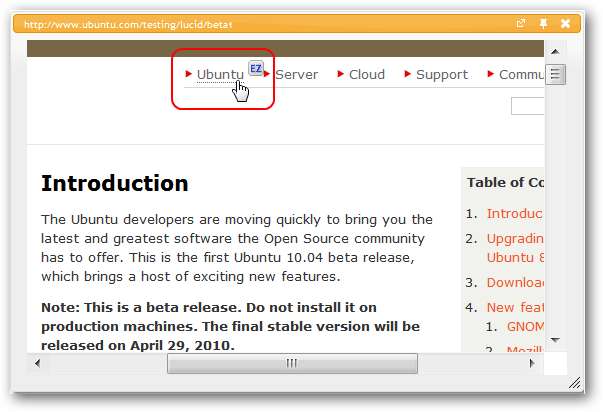Open the partially visible Community navigation link

[x=521, y=74]
